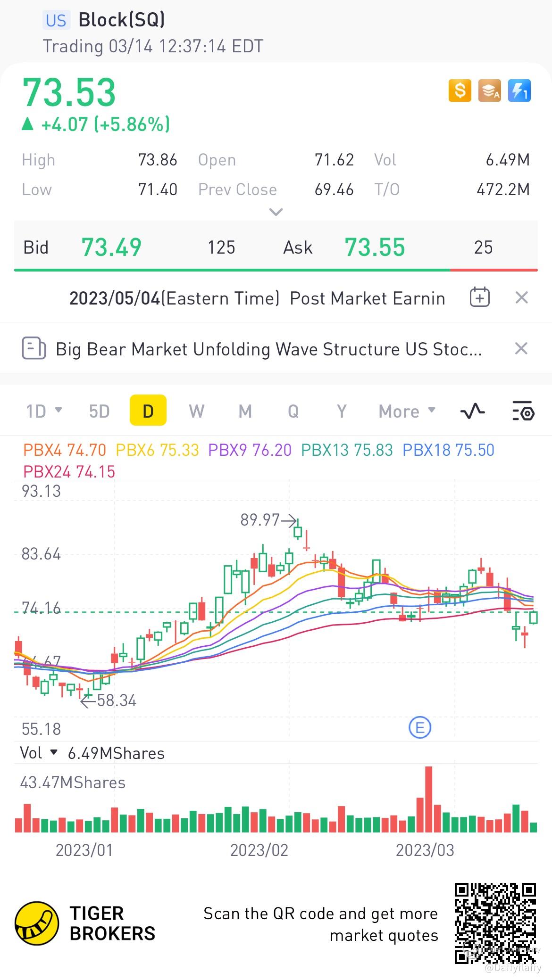Tap the Prev Close value 69.46
Screen dimensions: 552x980
[334, 189]
